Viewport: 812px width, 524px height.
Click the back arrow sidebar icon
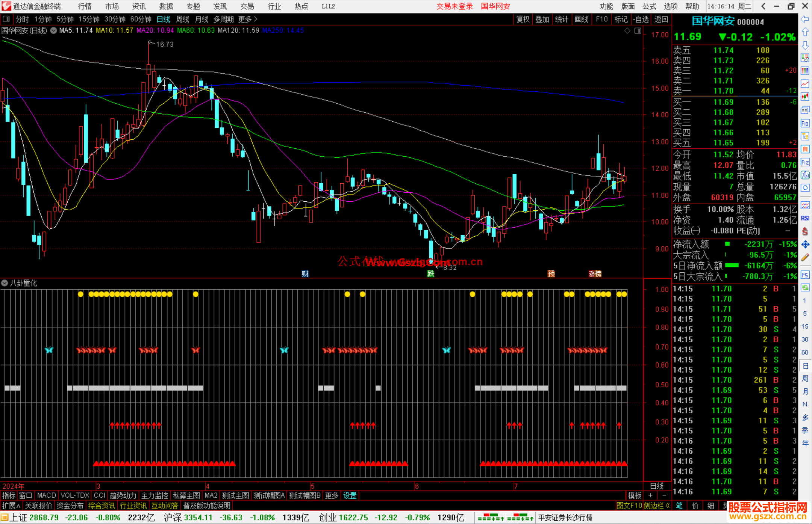point(805,19)
